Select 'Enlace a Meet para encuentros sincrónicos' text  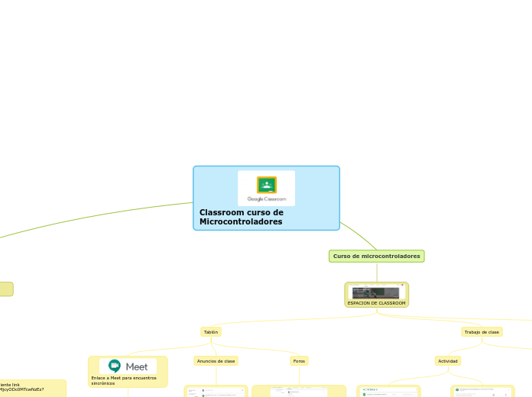(x=124, y=380)
